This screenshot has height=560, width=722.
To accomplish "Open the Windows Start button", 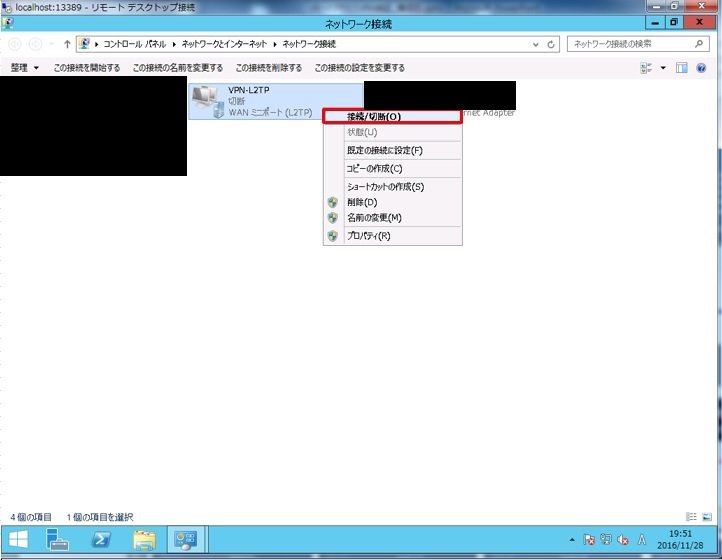I will coord(18,541).
